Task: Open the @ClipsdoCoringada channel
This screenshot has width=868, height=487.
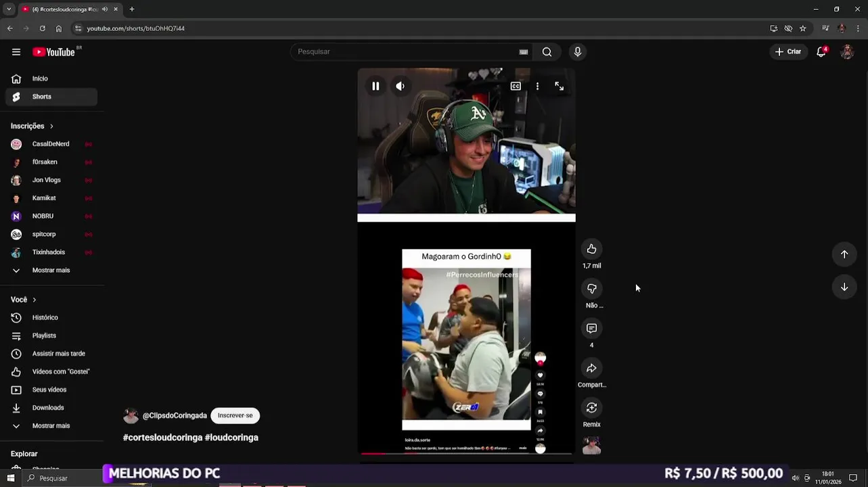Action: (175, 416)
